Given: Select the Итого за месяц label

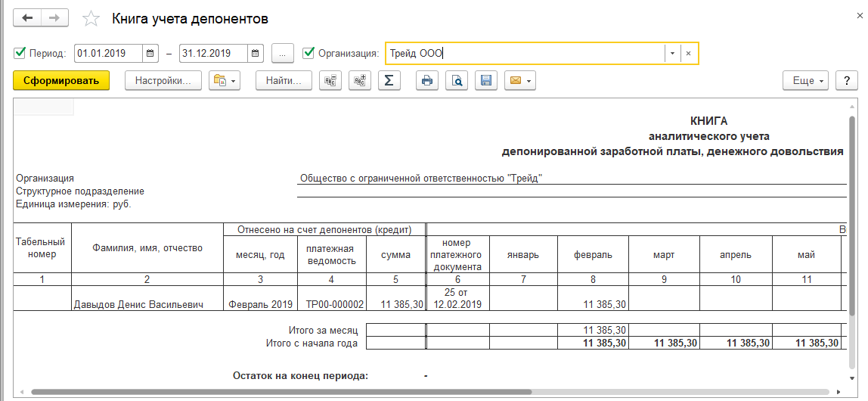Looking at the screenshot, I should pyautogui.click(x=324, y=331).
